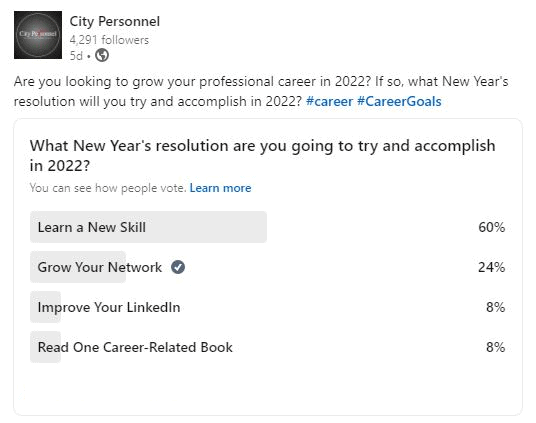Click the 8% result beside Read One Career-Related Book
536x423 pixels.
495,347
